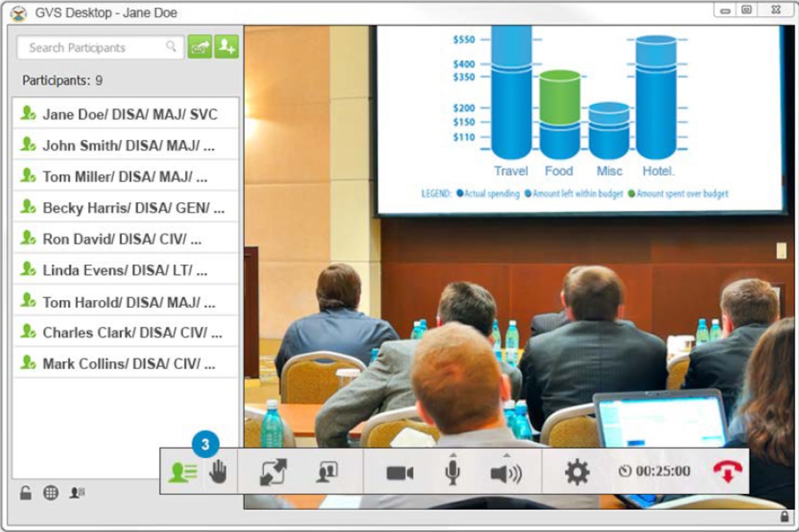The image size is (799, 532).
Task: Toggle the participants list panel
Action: pos(181,473)
